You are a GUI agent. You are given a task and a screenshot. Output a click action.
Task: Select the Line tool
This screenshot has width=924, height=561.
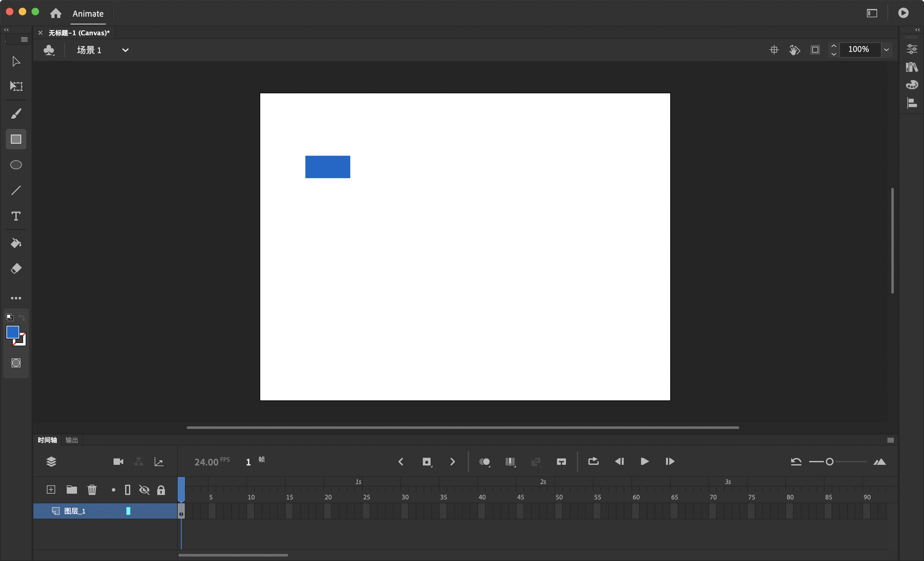[16, 190]
